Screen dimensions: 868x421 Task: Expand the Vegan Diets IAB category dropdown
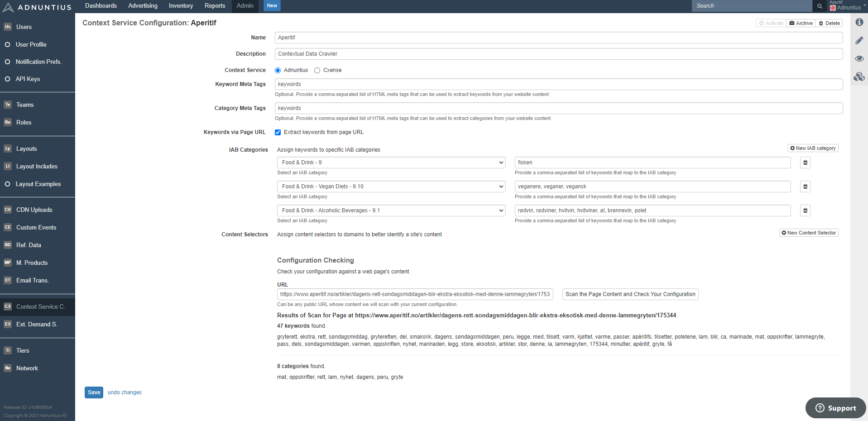391,187
